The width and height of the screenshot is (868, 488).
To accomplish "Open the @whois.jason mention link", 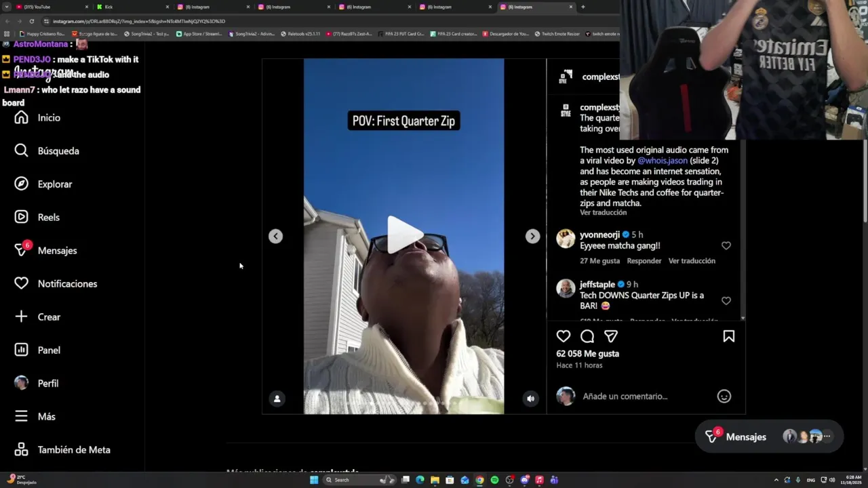I will pos(663,161).
